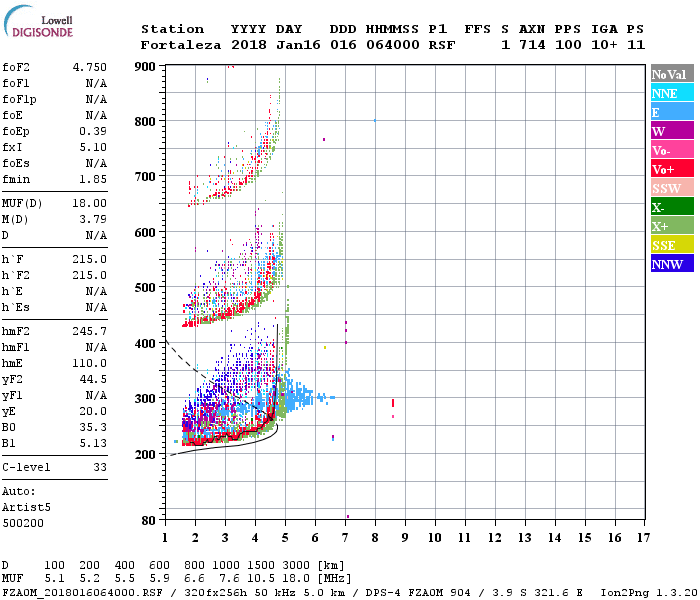This screenshot has height=600, width=700.
Task: Click the fxI value 5.10
Action: coord(93,147)
